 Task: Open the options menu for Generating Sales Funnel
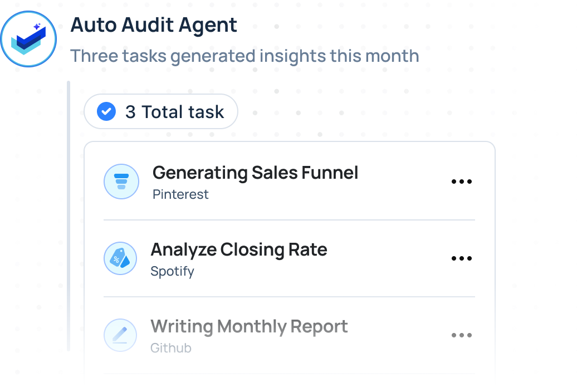pos(462,182)
